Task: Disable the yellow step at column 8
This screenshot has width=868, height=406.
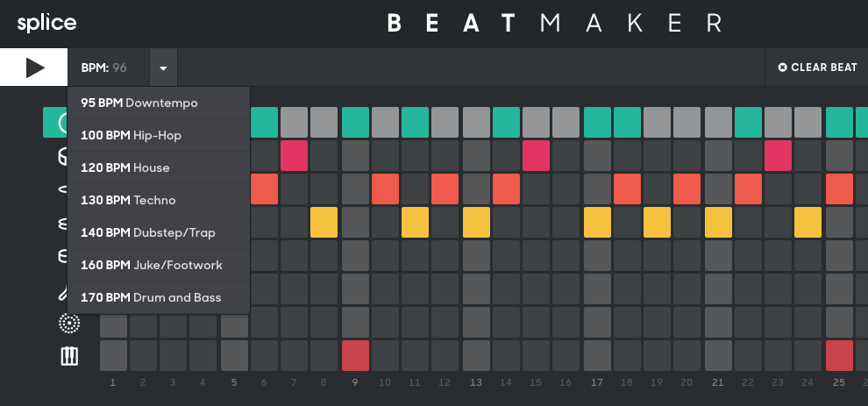Action: (324, 222)
